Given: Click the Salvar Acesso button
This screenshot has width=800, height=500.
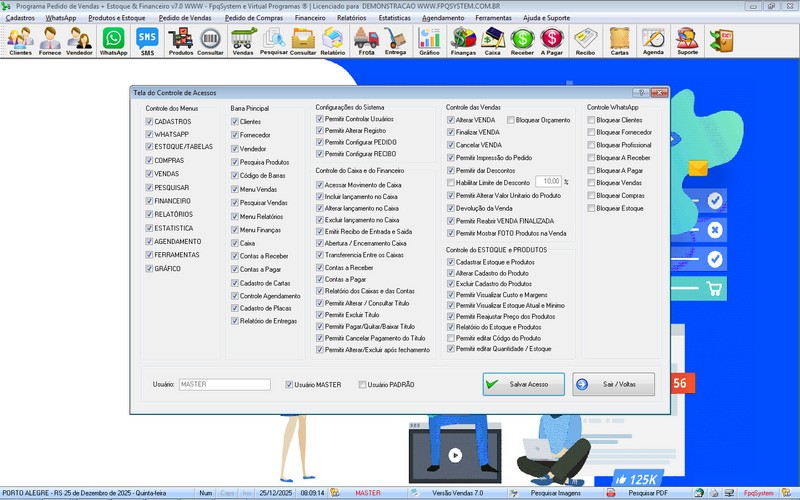Looking at the screenshot, I should 523,384.
